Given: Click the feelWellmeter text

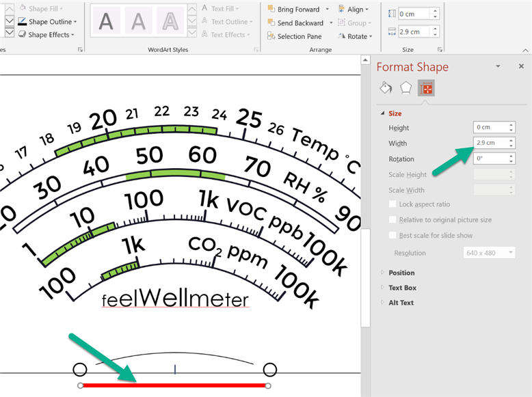Looking at the screenshot, I should [x=176, y=297].
